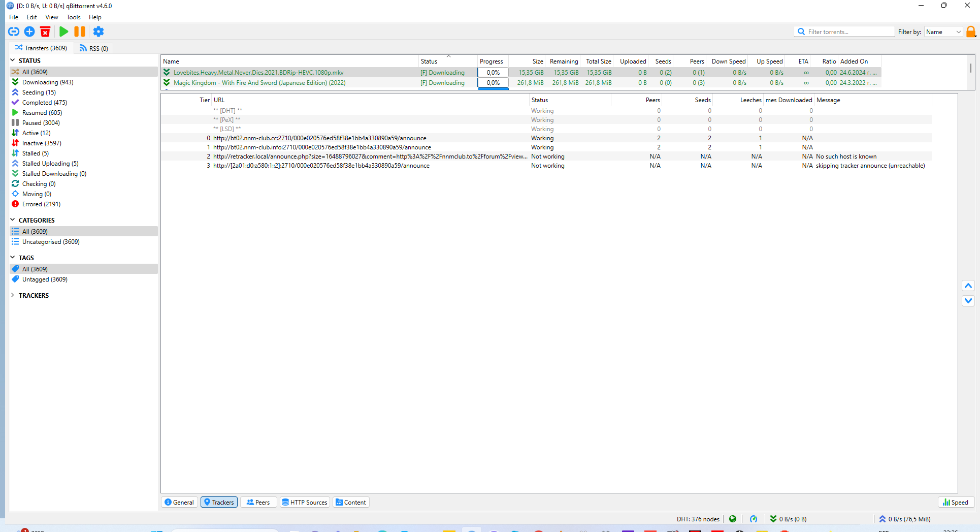Click the tracker move-up arrow button
980x532 pixels.
click(968, 286)
